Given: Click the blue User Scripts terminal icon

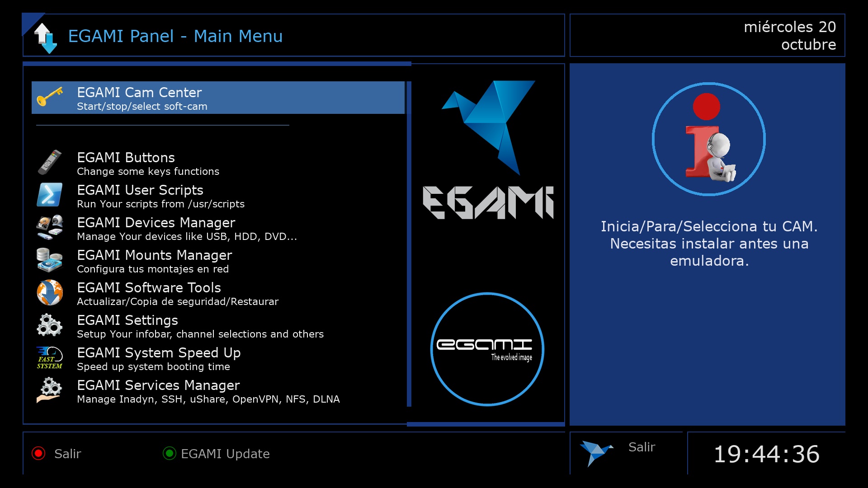Looking at the screenshot, I should point(50,195).
